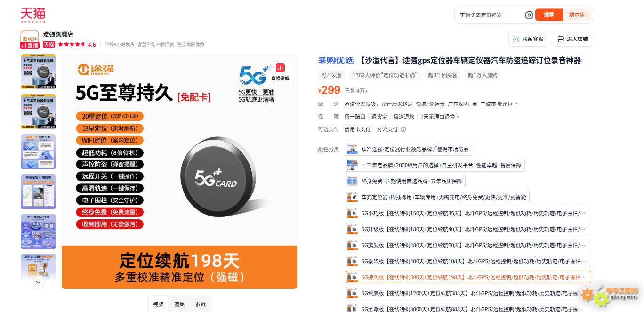Switch to 图集 tab

coord(179,304)
